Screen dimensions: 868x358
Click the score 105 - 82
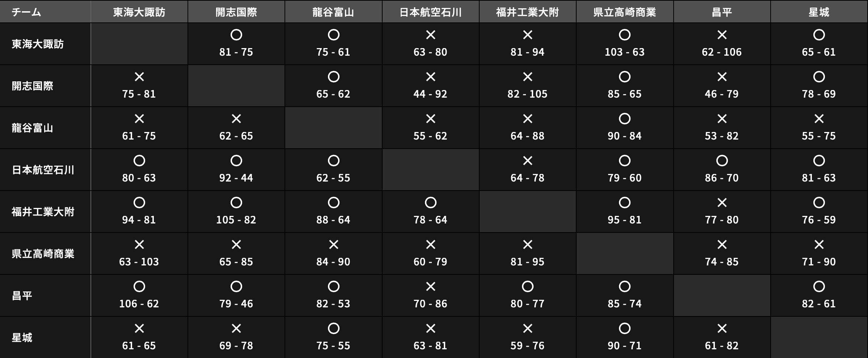click(x=236, y=220)
